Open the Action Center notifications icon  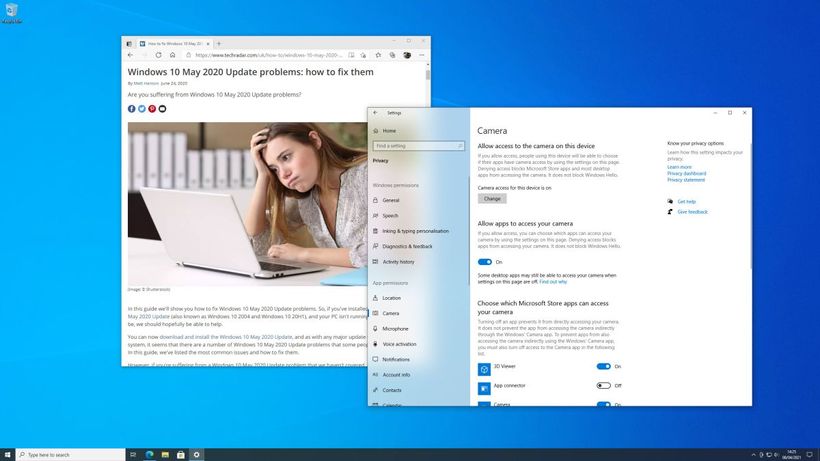point(810,455)
